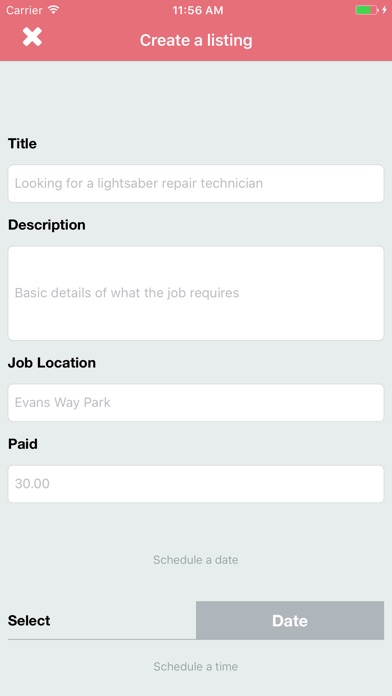Tap the battery status icon

click(367, 10)
